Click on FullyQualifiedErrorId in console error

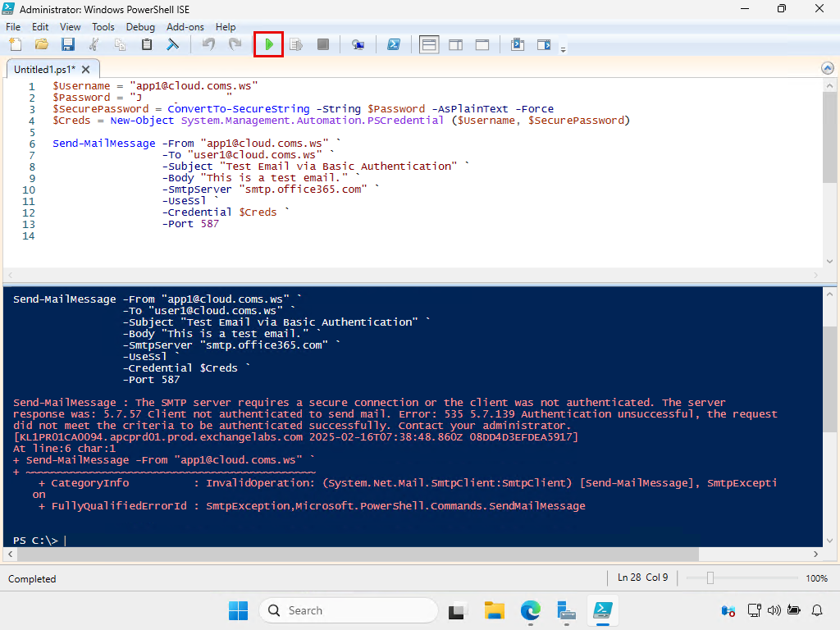[x=119, y=505]
